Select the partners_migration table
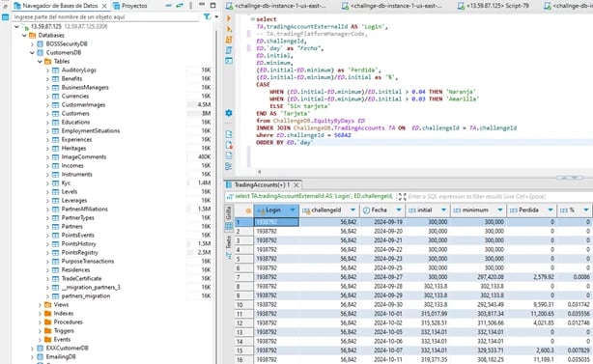Viewport: 593px width, 364px height. 86,296
